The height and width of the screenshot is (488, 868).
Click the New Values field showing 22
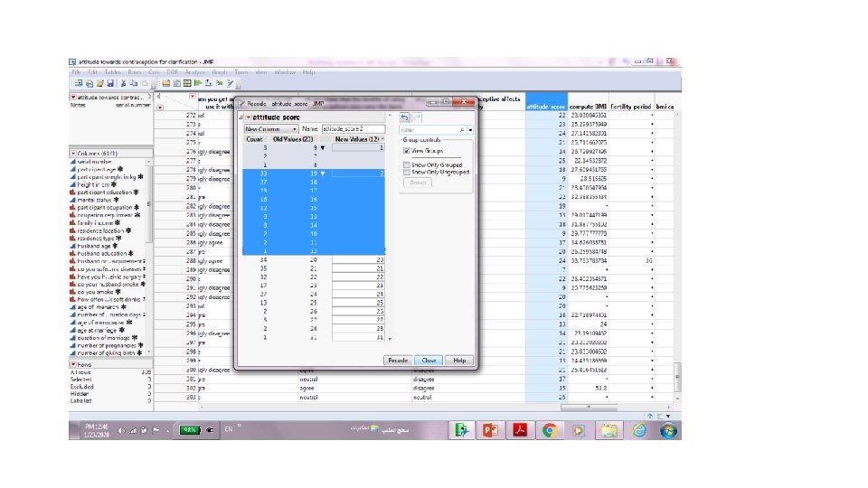click(x=358, y=277)
